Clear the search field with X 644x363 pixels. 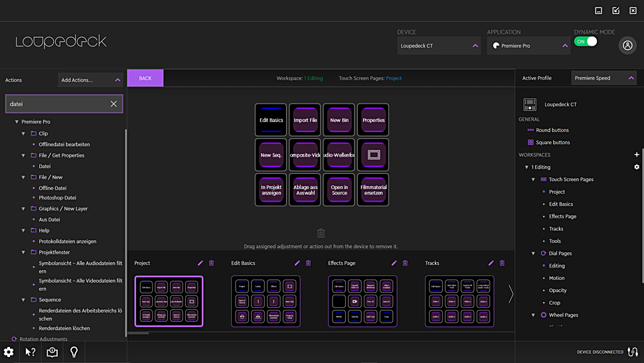(114, 104)
